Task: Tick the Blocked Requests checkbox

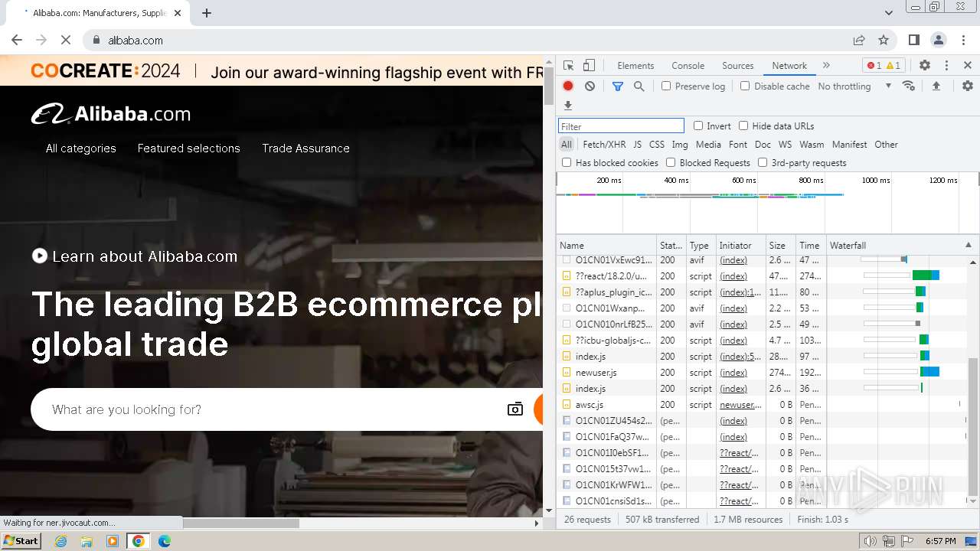Action: tap(671, 162)
